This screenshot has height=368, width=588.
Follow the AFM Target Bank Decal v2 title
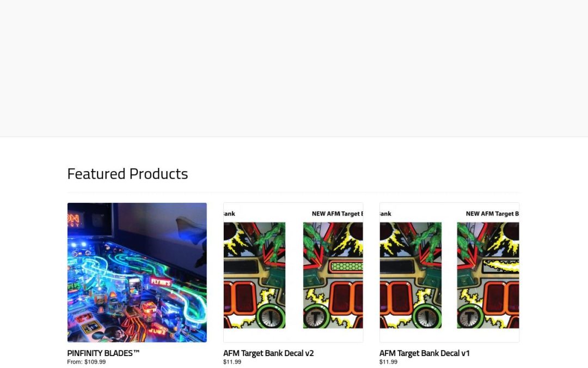[x=268, y=353]
